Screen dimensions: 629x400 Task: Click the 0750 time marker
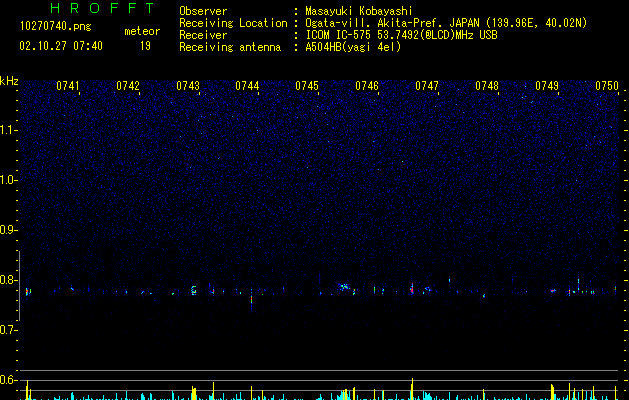607,86
